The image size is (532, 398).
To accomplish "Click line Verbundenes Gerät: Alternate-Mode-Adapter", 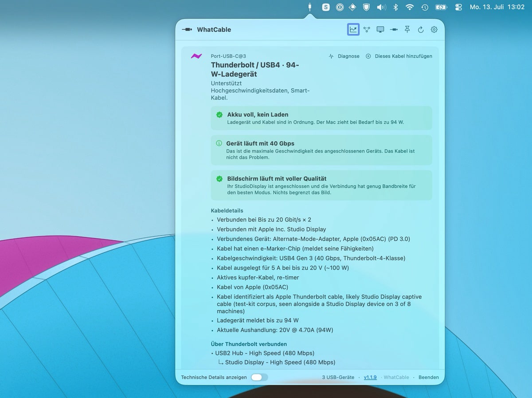I will pyautogui.click(x=313, y=239).
